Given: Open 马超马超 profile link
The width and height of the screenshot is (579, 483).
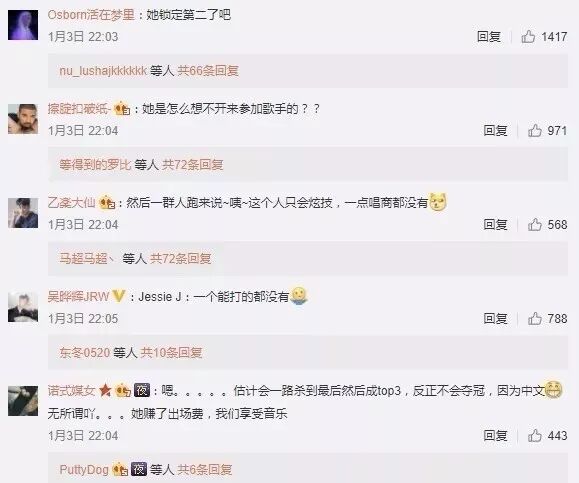Looking at the screenshot, I should tap(83, 258).
